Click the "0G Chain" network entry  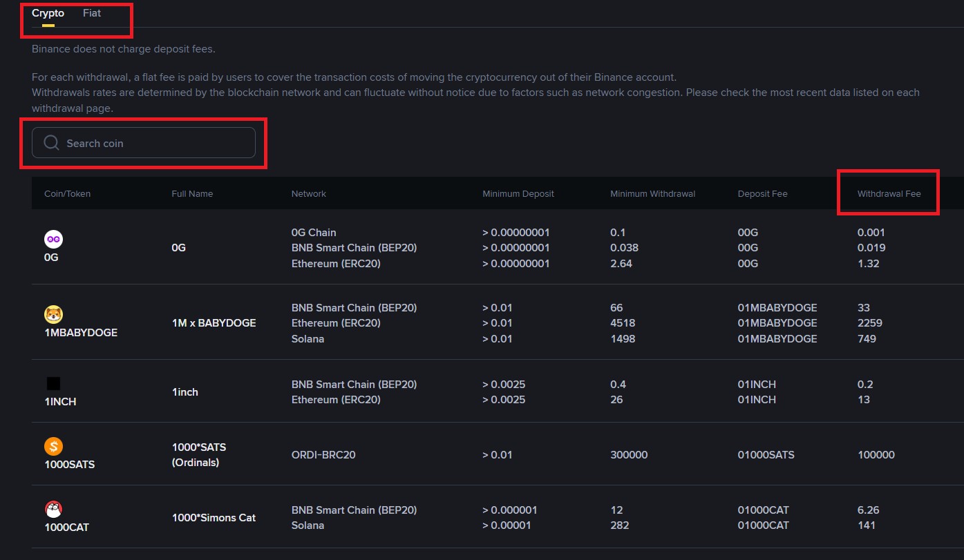[314, 233]
